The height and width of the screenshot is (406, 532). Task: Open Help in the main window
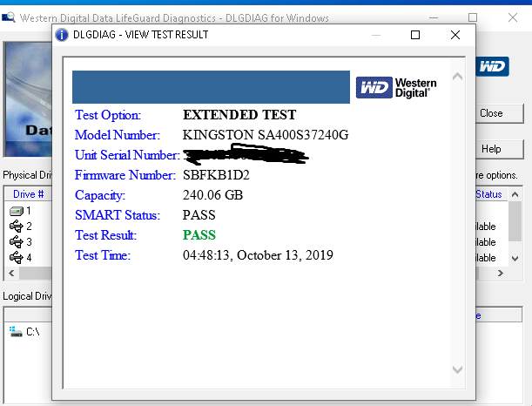coord(500,149)
